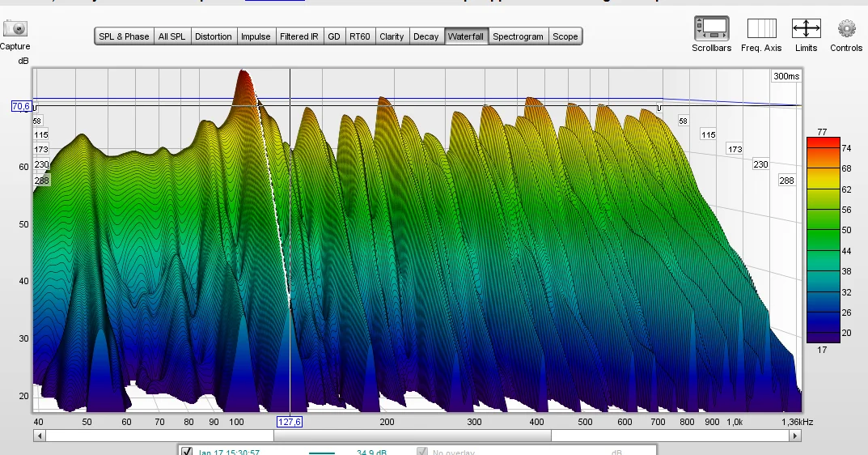868x455 pixels.
Task: Select the Waterfall tab
Action: [466, 36]
